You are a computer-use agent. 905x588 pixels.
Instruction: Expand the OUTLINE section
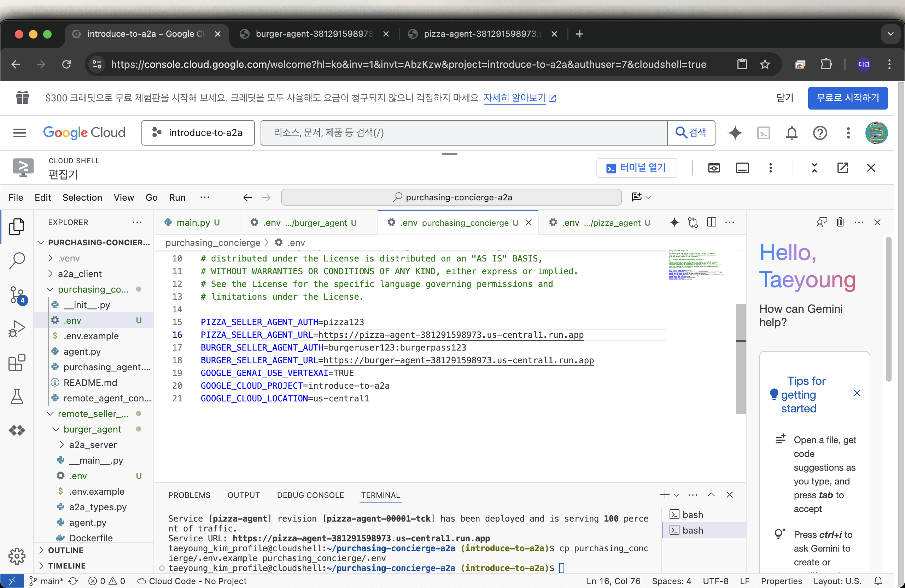point(65,550)
